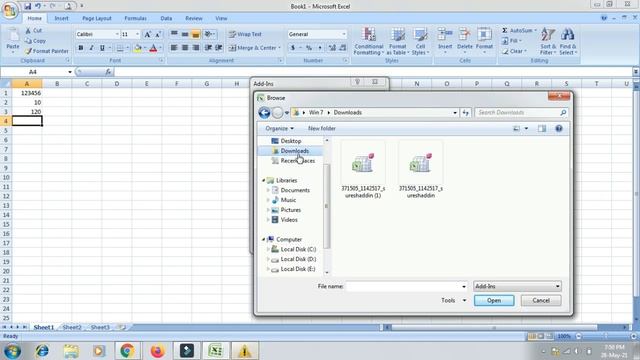Click the Clear eraser button
The width and height of the screenshot is (640, 360).
click(514, 51)
